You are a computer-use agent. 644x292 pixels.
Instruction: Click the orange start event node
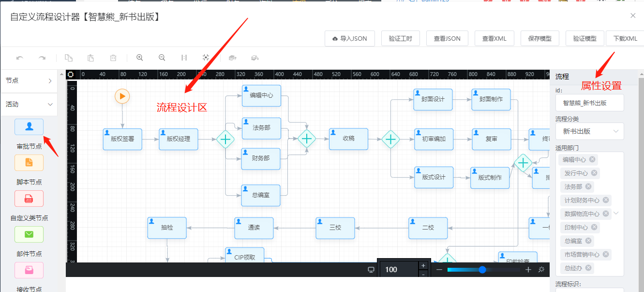(x=122, y=96)
